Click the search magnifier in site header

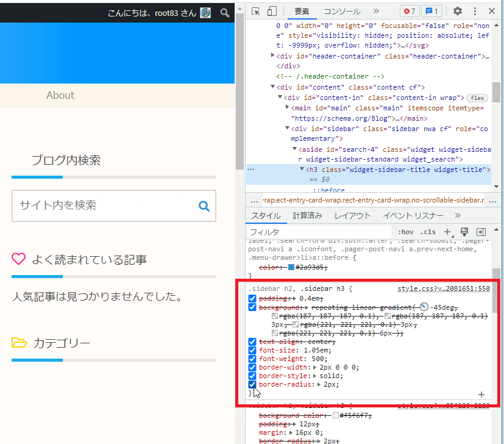tap(225, 13)
